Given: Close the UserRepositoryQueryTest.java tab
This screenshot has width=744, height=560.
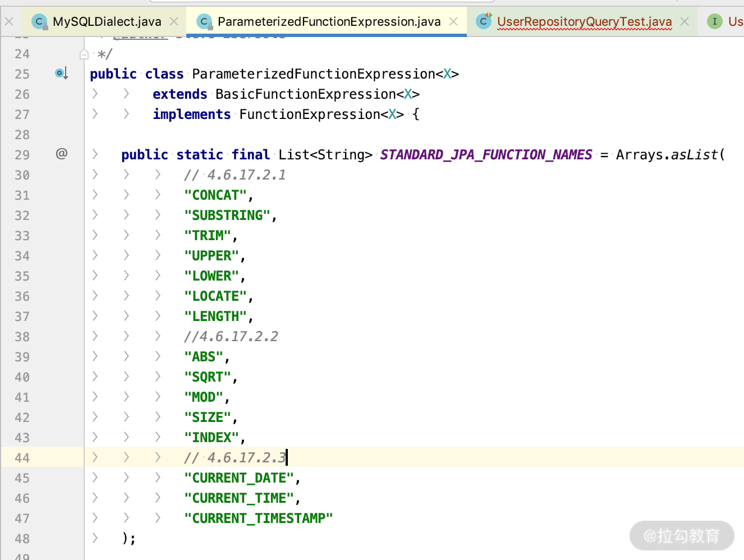Looking at the screenshot, I should coord(685,22).
